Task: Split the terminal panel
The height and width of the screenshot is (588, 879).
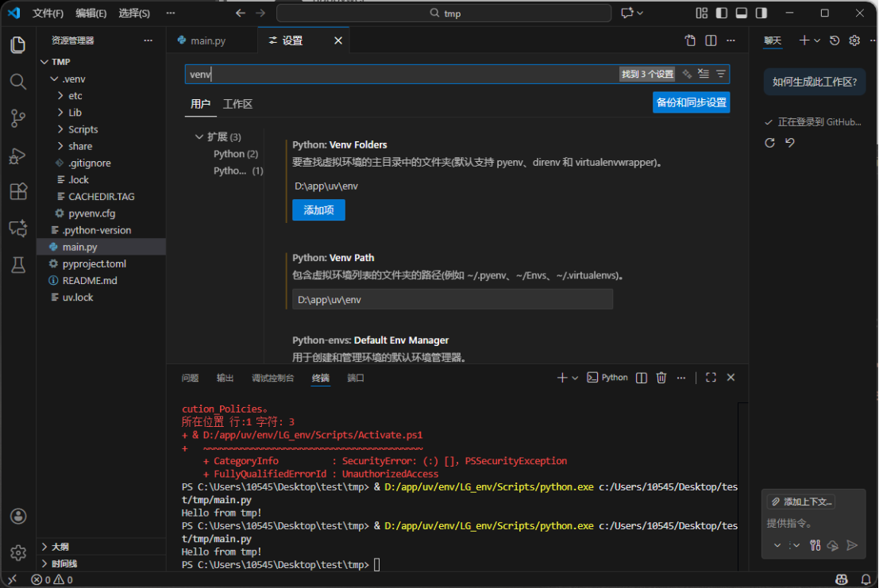Action: 641,378
